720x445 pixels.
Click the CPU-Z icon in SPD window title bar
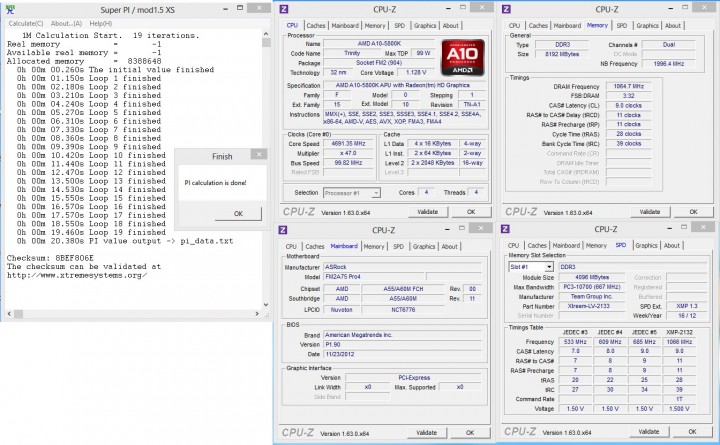pyautogui.click(x=506, y=229)
